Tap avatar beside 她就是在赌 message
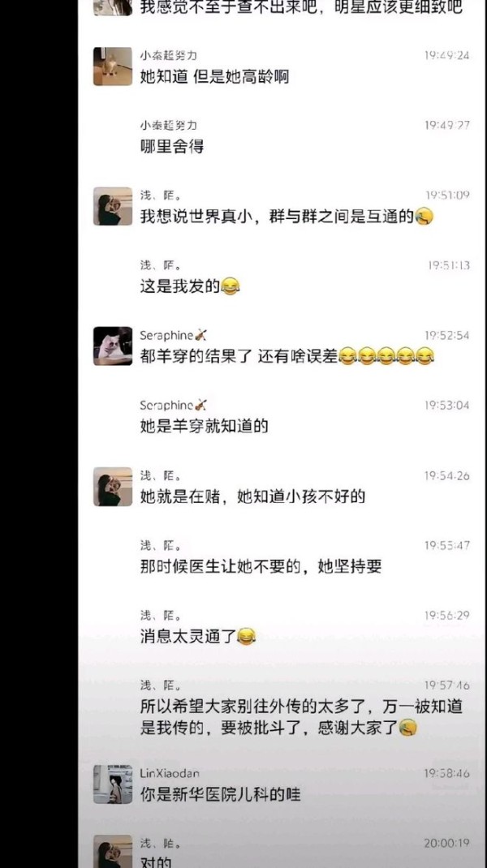This screenshot has height=868, width=487. click(113, 486)
